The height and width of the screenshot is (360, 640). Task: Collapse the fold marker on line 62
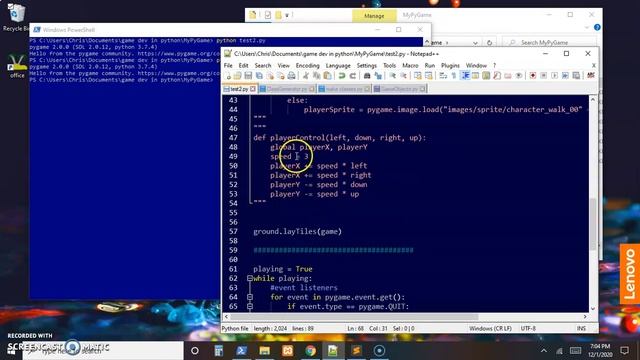(x=250, y=278)
